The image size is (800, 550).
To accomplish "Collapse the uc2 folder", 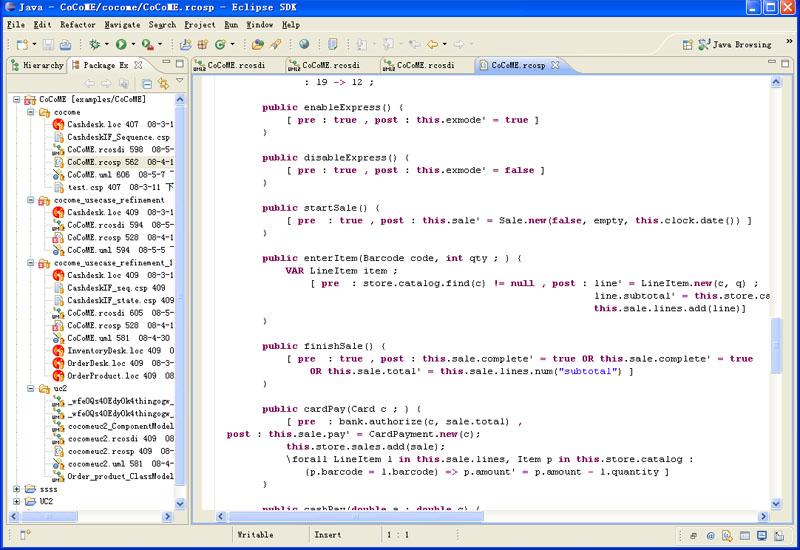I will point(31,388).
